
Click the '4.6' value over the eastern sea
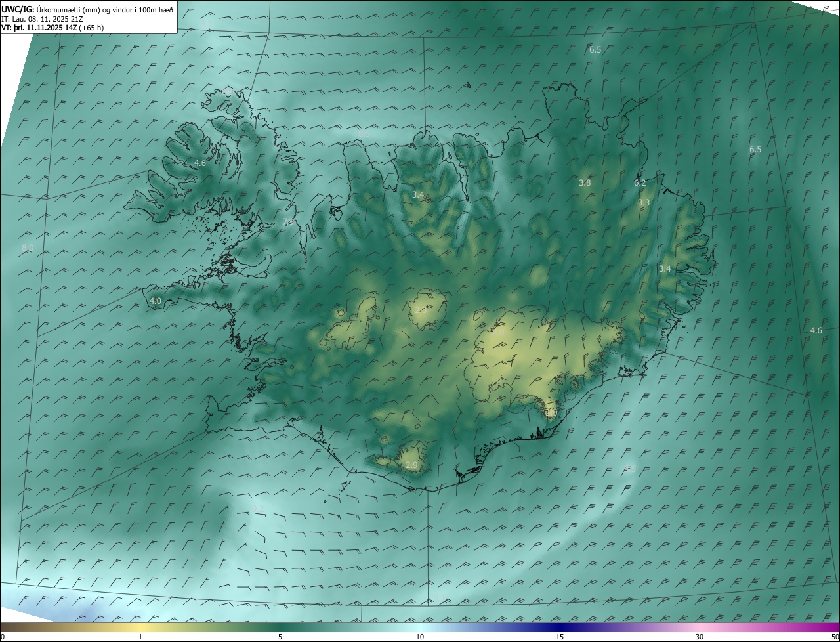click(816, 330)
